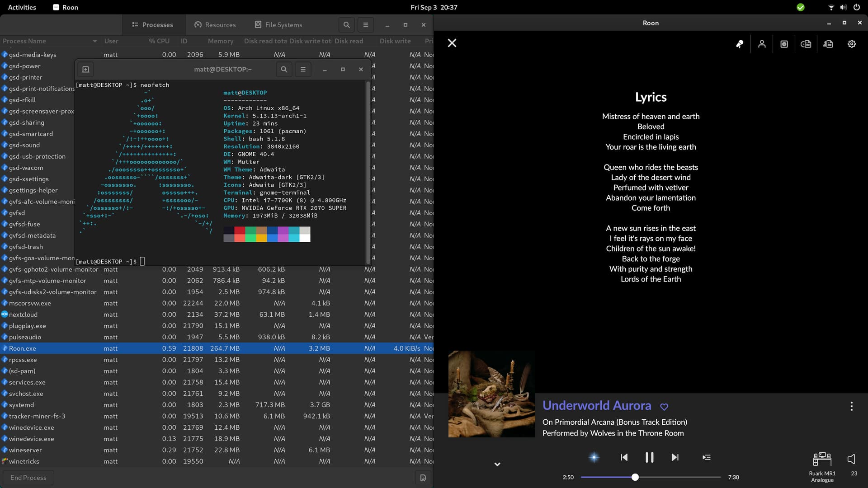Image resolution: width=868 pixels, height=488 pixels.
Task: Switch to the Resources tab
Action: tap(215, 25)
